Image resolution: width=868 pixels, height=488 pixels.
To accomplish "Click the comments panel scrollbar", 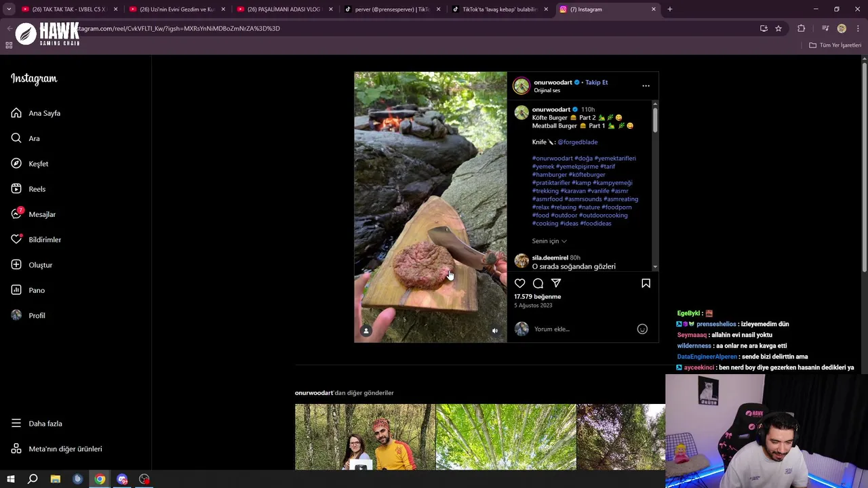I will click(655, 119).
